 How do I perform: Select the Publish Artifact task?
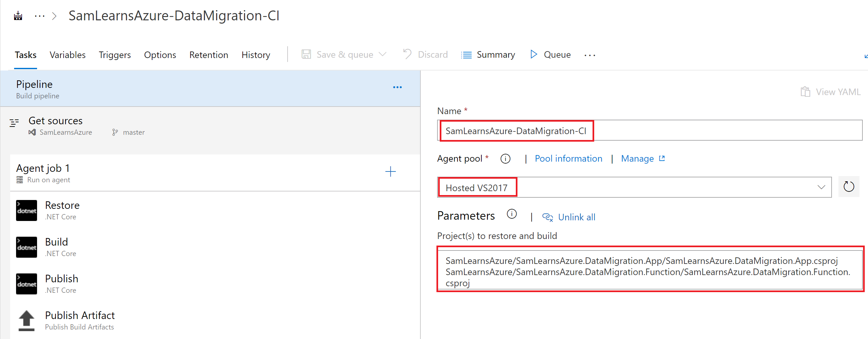click(x=80, y=320)
